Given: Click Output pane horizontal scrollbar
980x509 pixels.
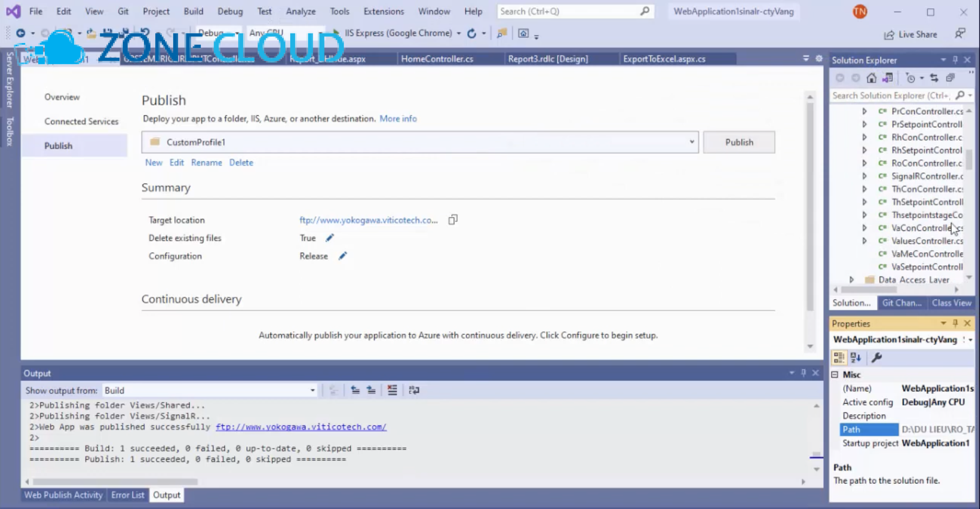Looking at the screenshot, I should 115,482.
